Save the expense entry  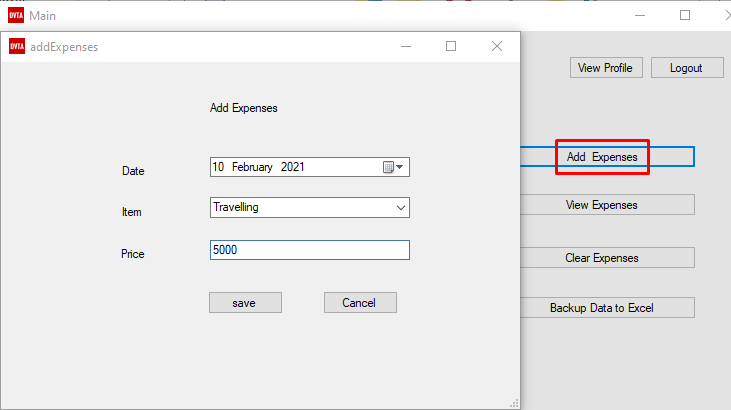point(245,303)
